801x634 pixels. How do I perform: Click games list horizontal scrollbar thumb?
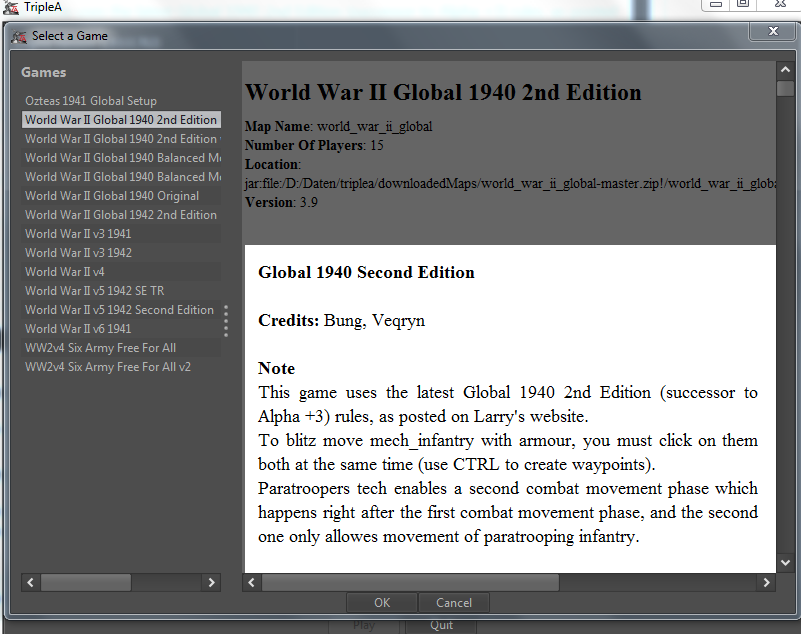(86, 582)
